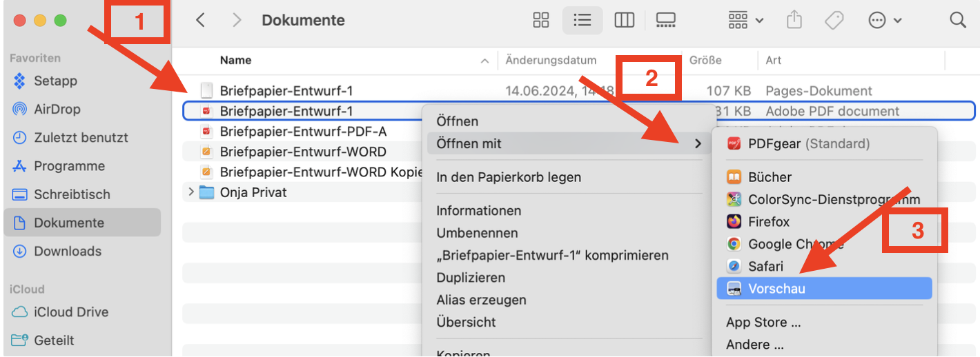Select Umbenennen in the context menu

[x=477, y=233]
